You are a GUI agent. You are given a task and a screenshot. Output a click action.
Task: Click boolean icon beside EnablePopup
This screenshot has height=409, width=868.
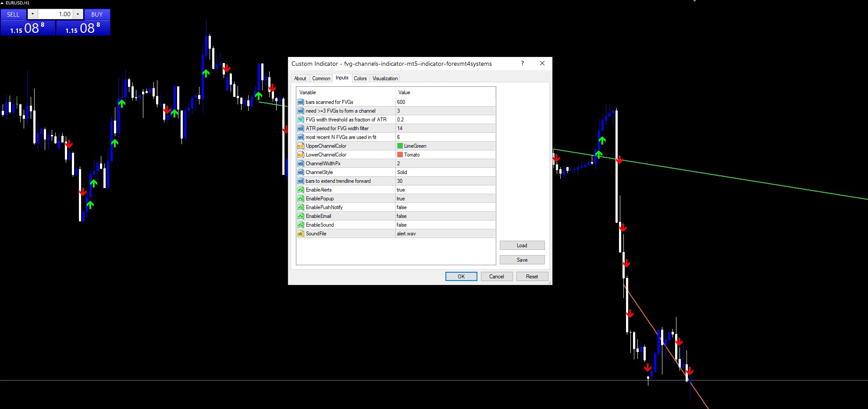point(300,199)
